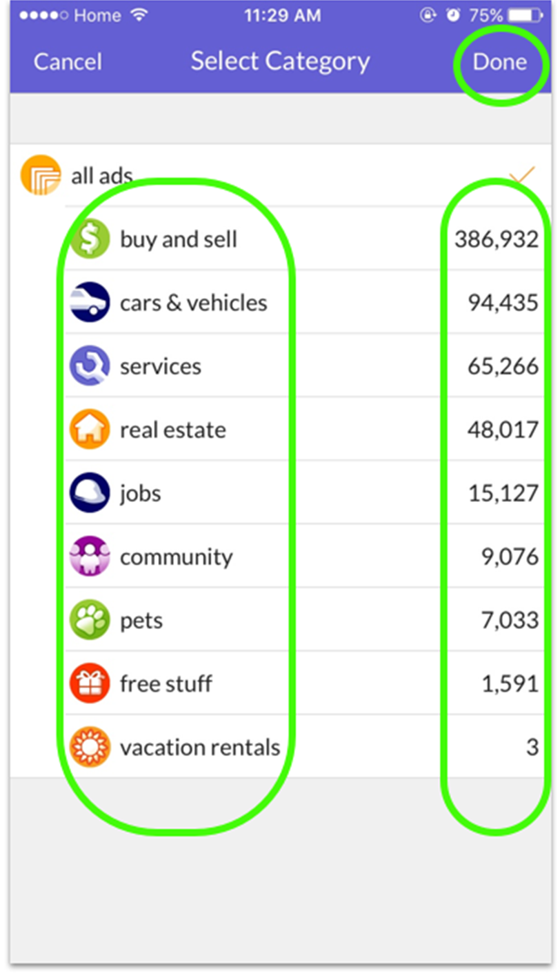Tap the jobs category icon
This screenshot has width=560, height=980.
[x=90, y=492]
